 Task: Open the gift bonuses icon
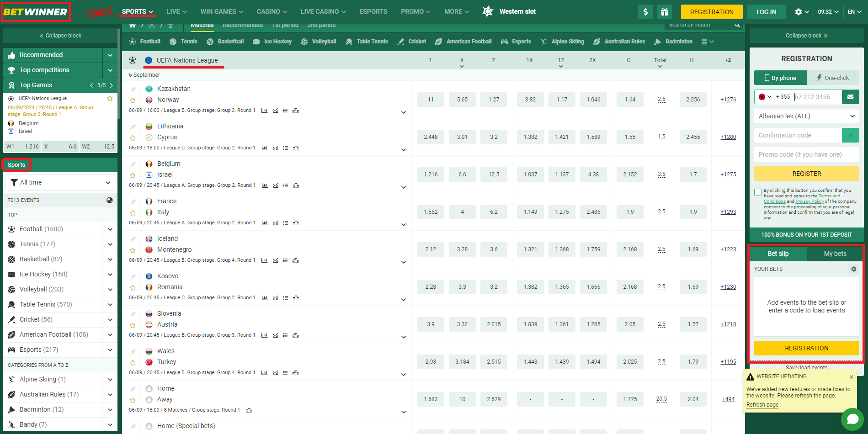click(665, 12)
